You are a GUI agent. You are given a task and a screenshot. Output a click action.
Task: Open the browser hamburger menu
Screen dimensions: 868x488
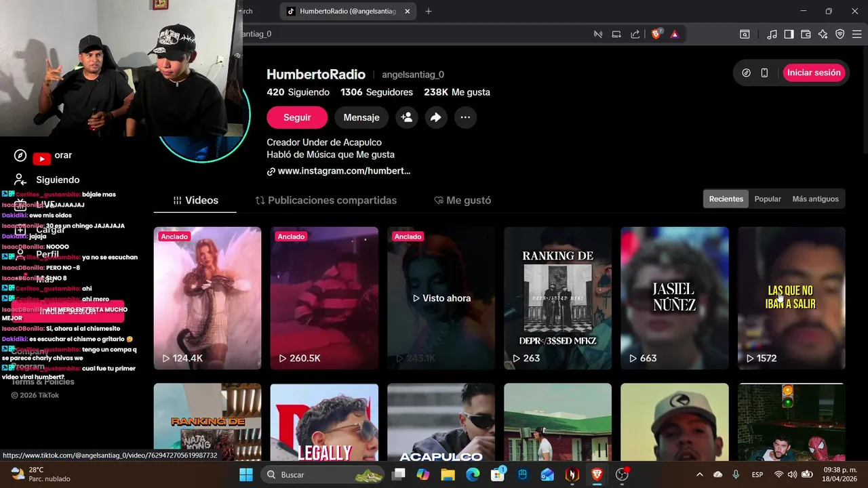click(x=856, y=34)
